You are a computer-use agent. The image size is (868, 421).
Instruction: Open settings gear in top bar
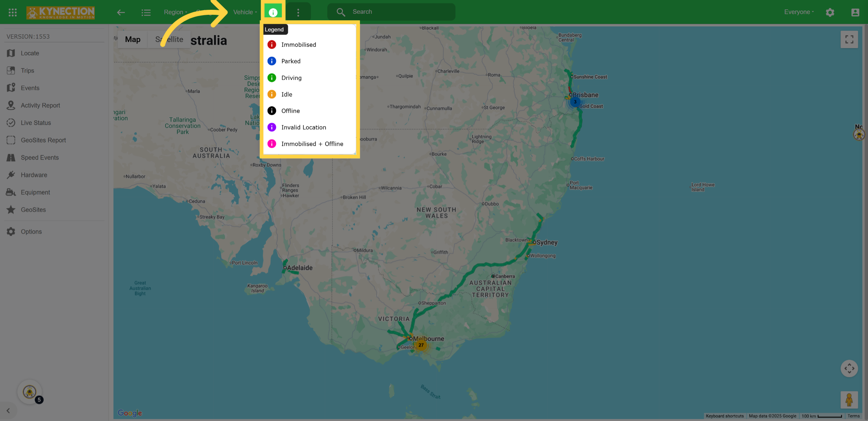(x=830, y=12)
